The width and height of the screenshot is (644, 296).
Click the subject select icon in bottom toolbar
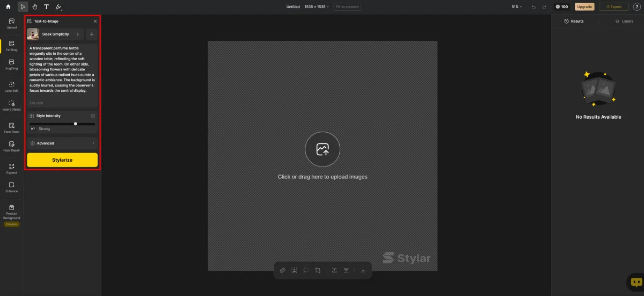coord(294,270)
